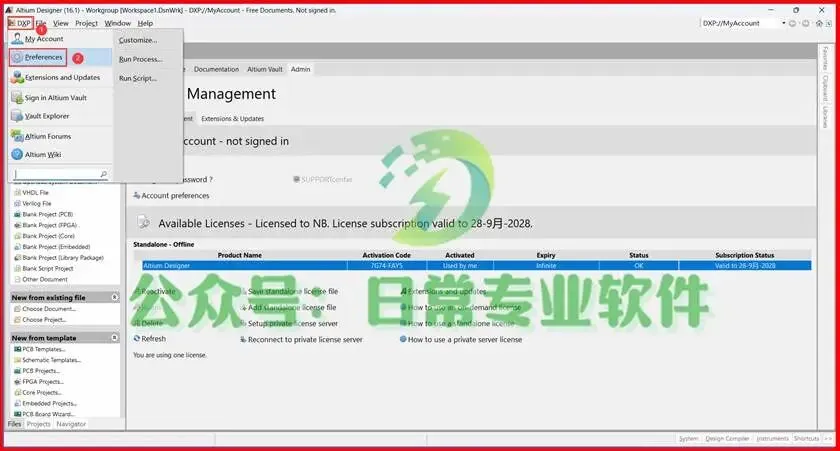The height and width of the screenshot is (451, 840).
Task: Click the Expiry column header
Action: click(x=546, y=255)
